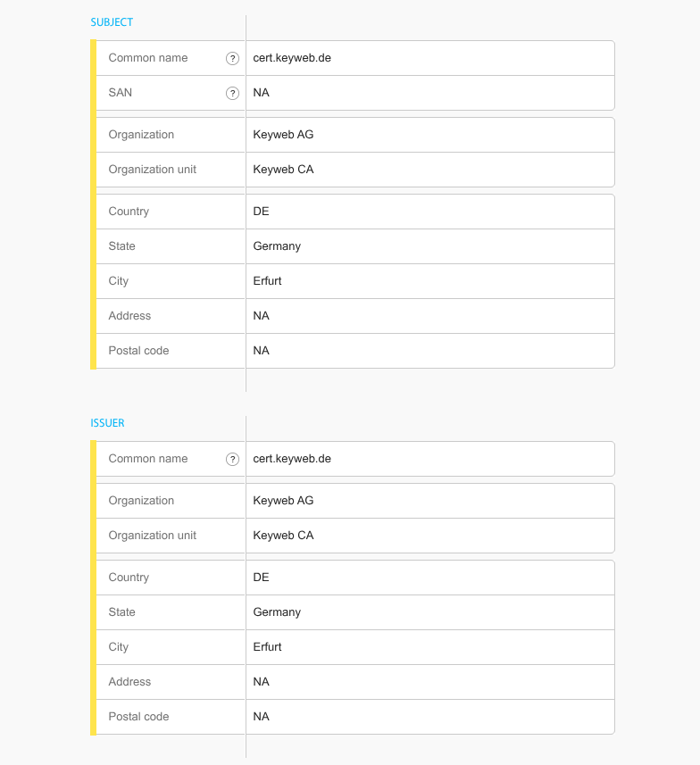This screenshot has width=700, height=765.
Task: Click help icon beside Issuer Common name
Action: click(232, 459)
